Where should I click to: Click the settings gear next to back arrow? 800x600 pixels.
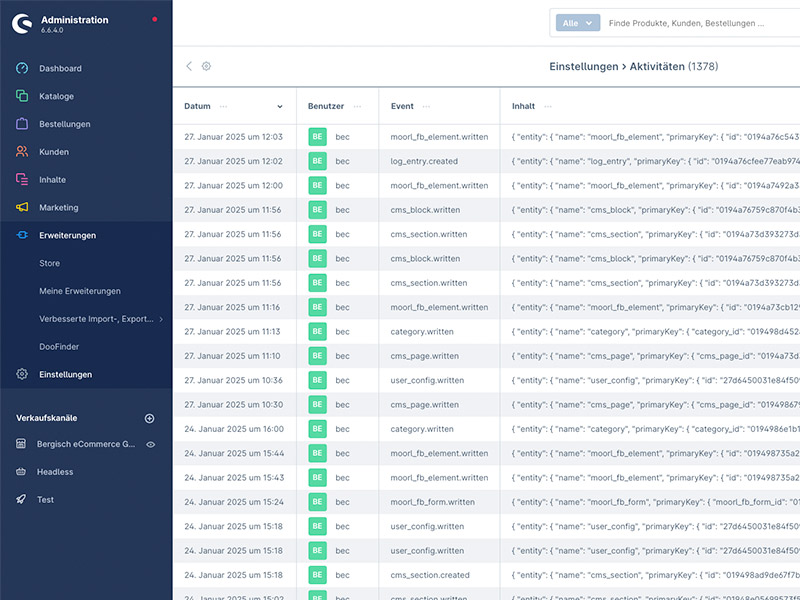(207, 66)
